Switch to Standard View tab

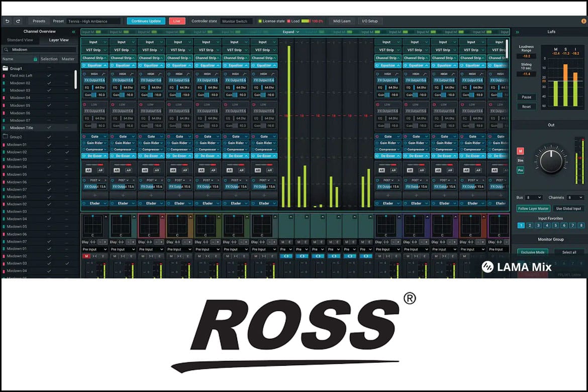20,40
